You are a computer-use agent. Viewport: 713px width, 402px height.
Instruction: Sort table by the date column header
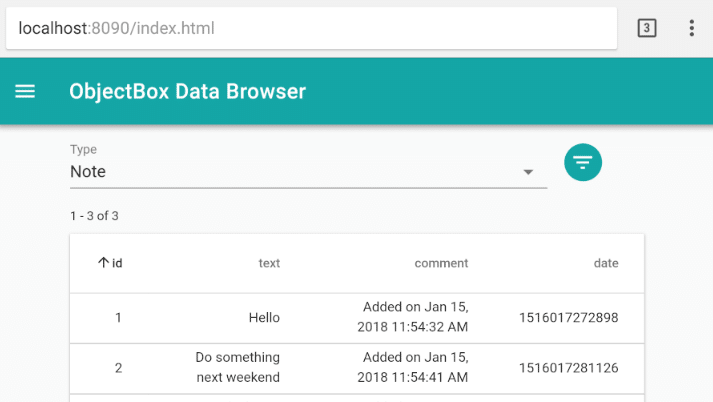coord(606,263)
